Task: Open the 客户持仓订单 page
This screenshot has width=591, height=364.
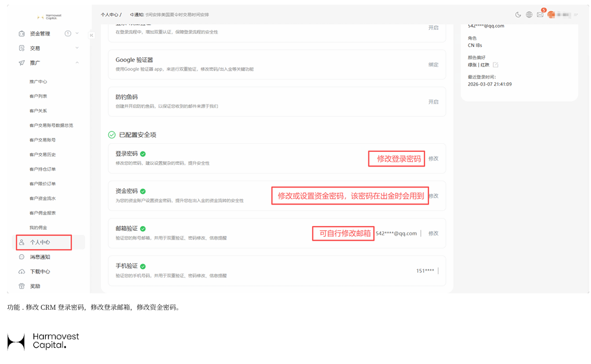Action: click(x=43, y=169)
